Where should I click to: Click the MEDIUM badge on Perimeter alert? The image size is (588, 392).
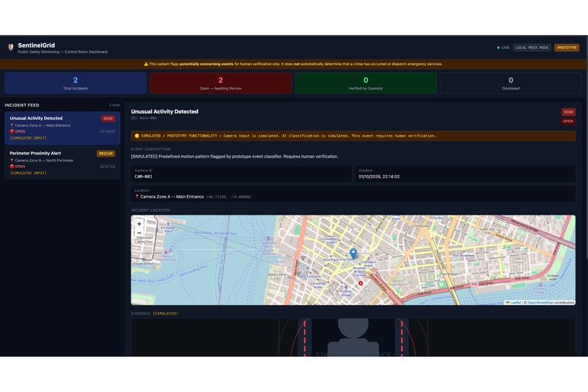pos(106,153)
